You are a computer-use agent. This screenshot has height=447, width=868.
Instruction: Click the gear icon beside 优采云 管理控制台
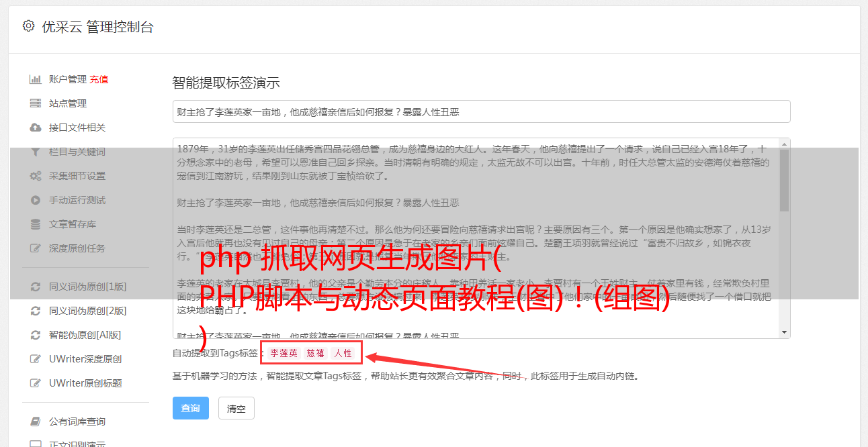[28, 26]
